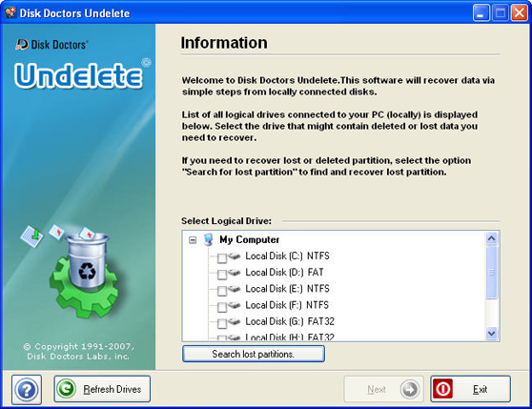Select the text Local Disk (D:) FAT
The width and height of the screenshot is (532, 409).
tap(284, 272)
